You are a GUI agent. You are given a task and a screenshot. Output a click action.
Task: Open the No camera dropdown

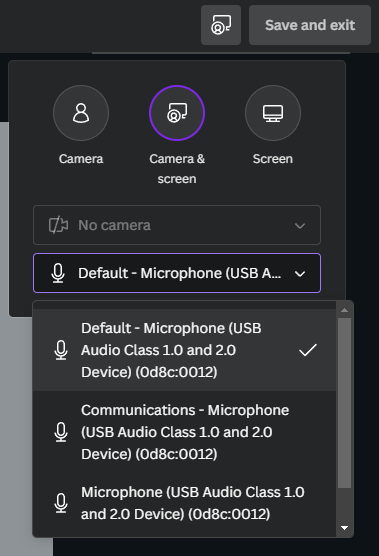[x=177, y=225]
